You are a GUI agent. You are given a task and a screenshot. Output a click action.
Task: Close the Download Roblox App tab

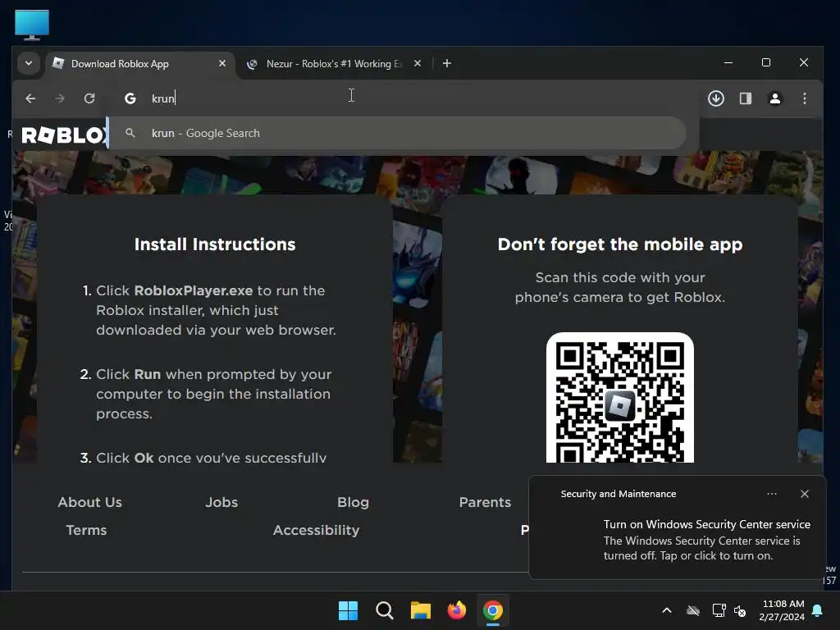click(x=222, y=63)
